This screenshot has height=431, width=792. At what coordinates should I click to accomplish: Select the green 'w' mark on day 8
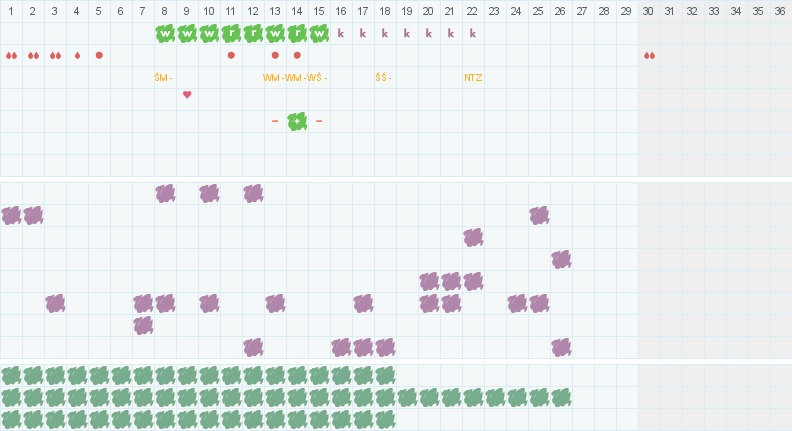tap(165, 34)
